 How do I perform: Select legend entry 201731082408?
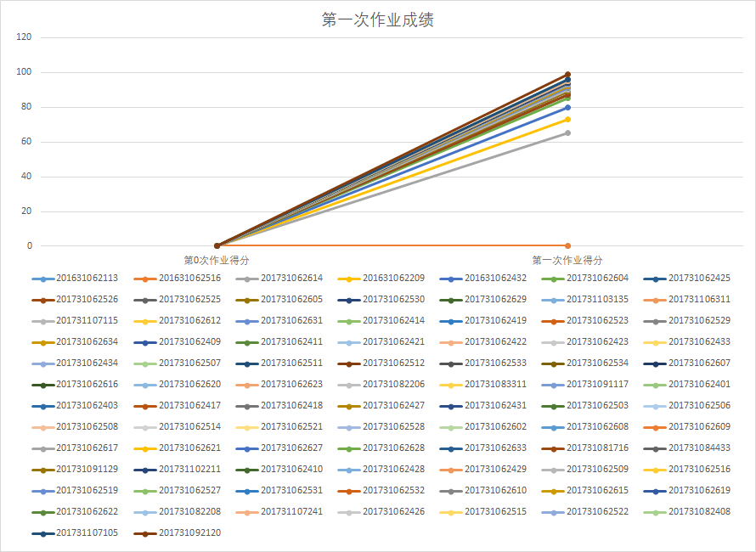tap(687, 511)
